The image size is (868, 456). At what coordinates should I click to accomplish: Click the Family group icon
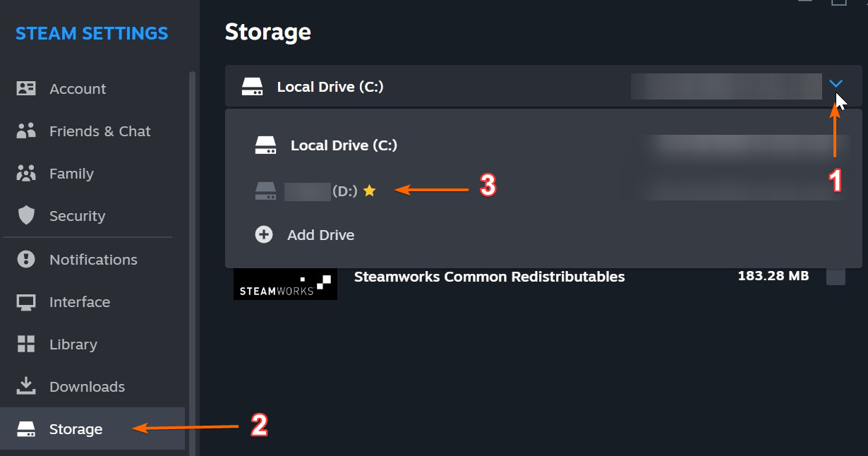pyautogui.click(x=26, y=174)
